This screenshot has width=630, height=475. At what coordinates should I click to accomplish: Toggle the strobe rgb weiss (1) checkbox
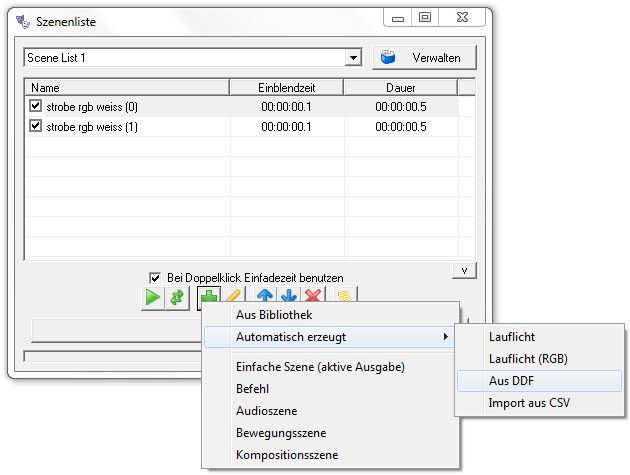pos(36,127)
